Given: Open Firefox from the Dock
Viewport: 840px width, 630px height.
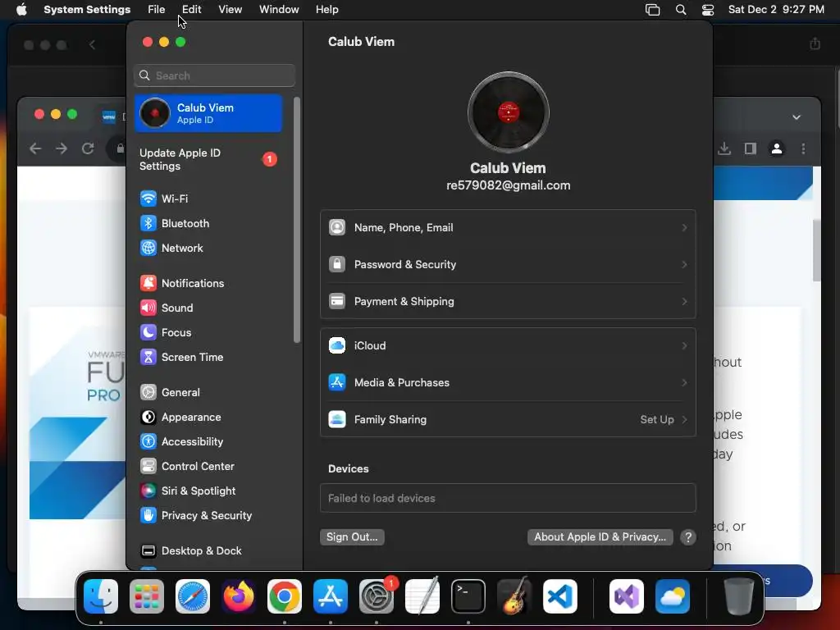Looking at the screenshot, I should (x=239, y=596).
